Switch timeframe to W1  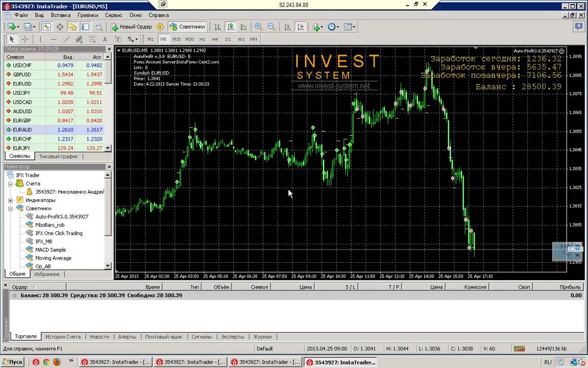(241, 39)
